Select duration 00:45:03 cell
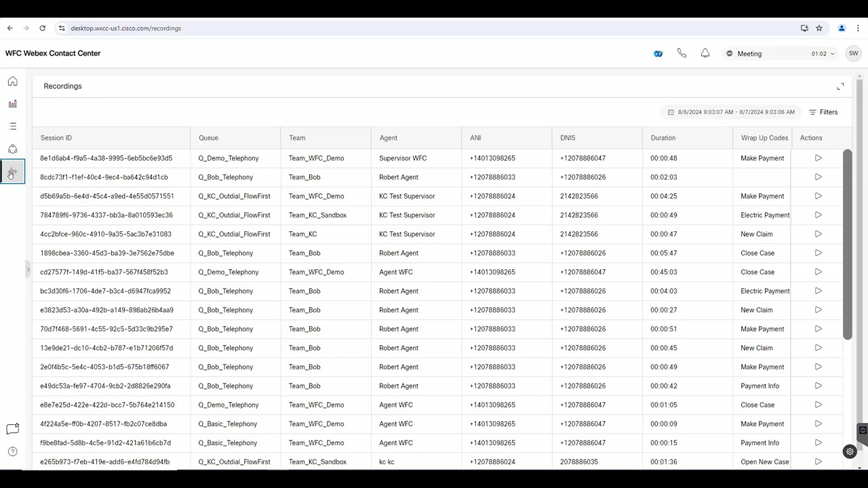This screenshot has width=868, height=488. [664, 272]
